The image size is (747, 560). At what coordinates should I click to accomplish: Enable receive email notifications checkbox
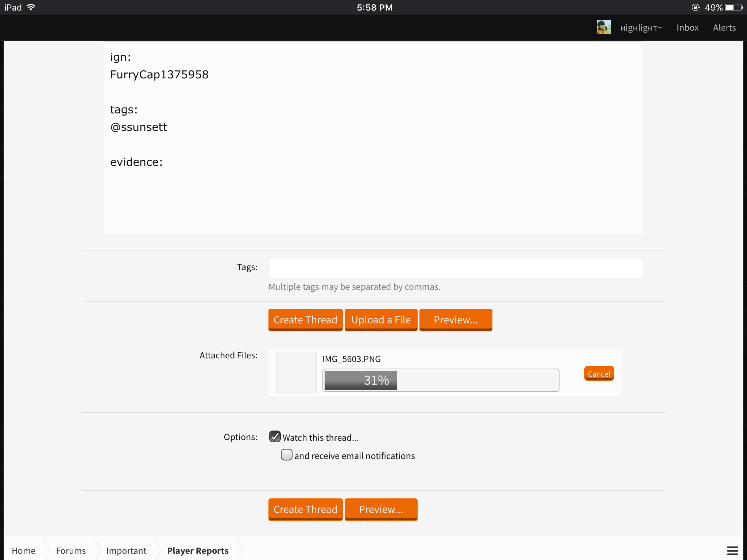[287, 455]
